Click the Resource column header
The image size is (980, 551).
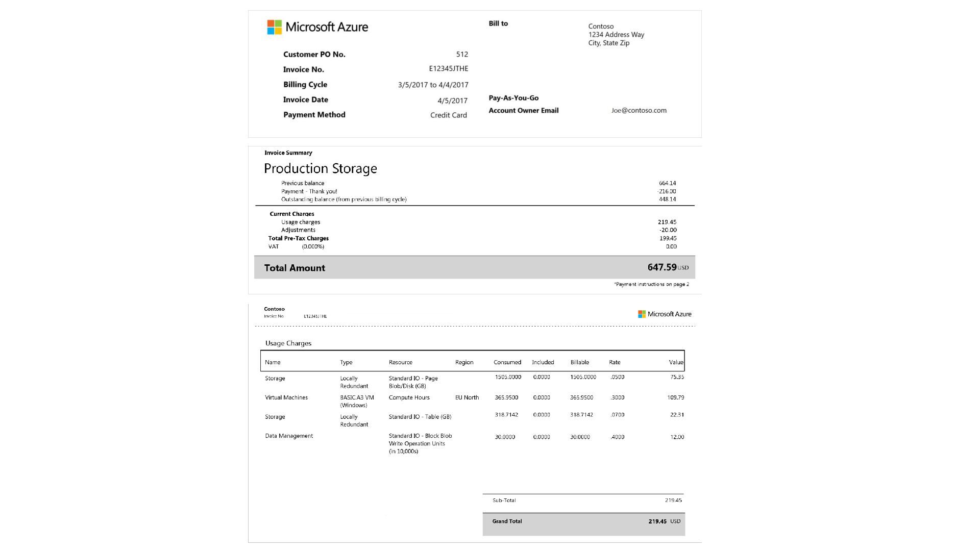[x=401, y=362]
